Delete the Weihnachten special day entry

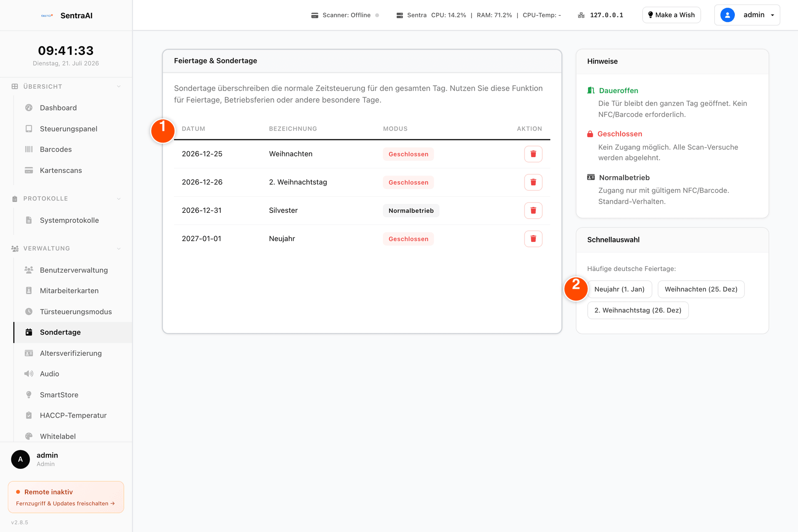click(x=533, y=154)
